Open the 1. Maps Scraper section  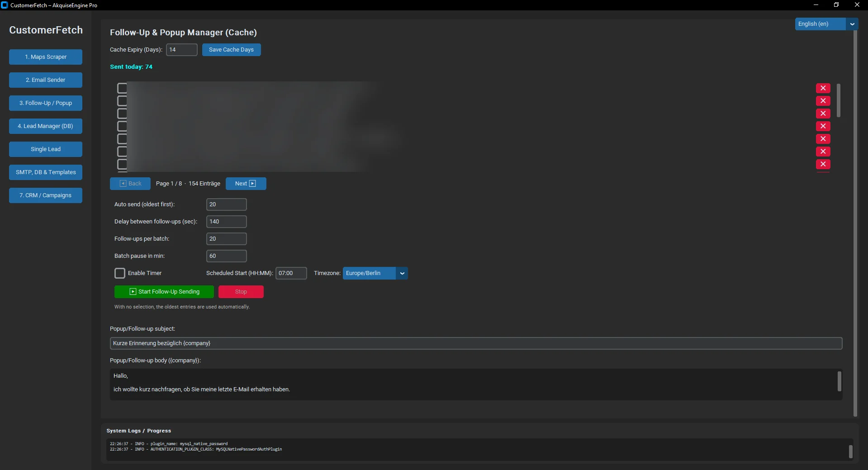pyautogui.click(x=46, y=57)
